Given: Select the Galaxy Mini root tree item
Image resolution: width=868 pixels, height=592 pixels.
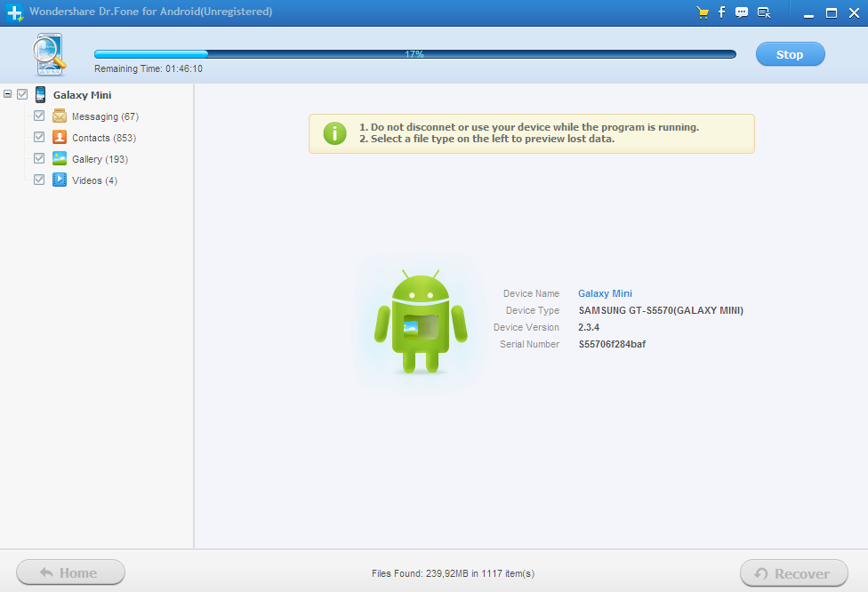Looking at the screenshot, I should 82,95.
